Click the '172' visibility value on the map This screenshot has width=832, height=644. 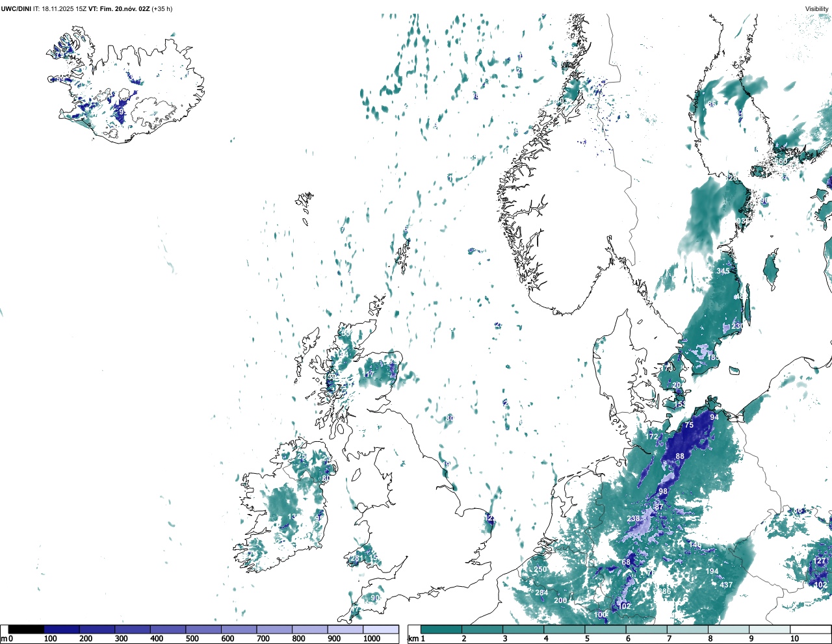(652, 437)
